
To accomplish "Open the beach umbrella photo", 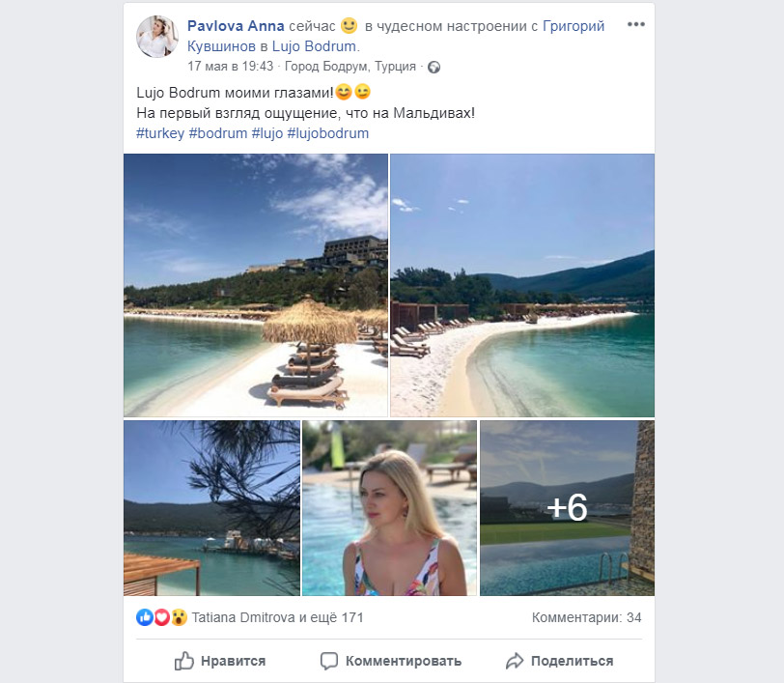I will (256, 285).
